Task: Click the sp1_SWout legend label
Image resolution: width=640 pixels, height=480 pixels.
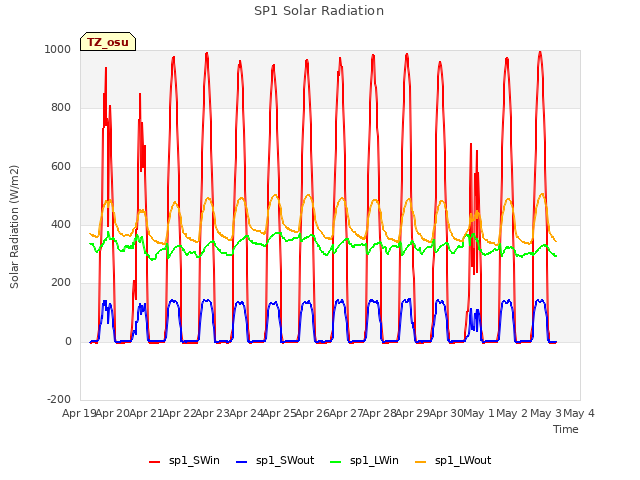Action: (285, 460)
